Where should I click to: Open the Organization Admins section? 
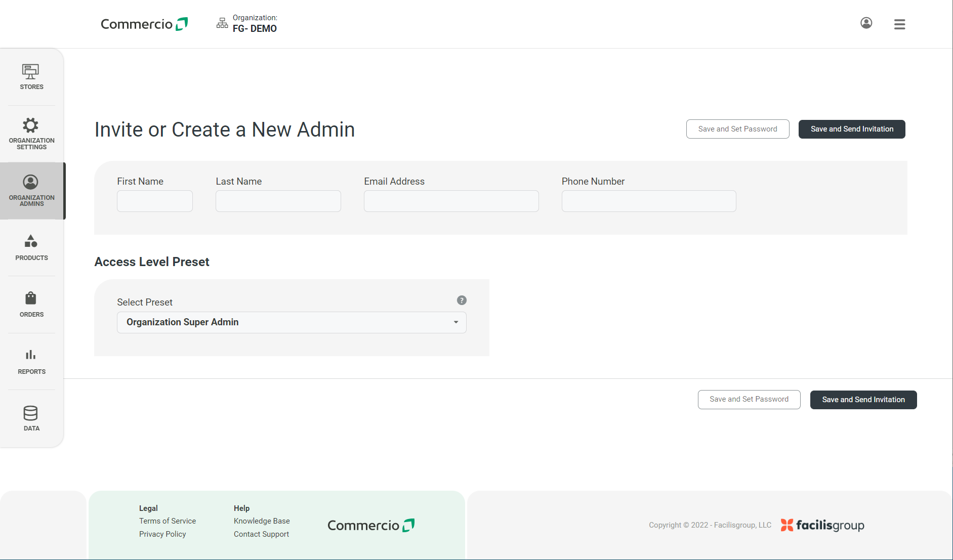click(31, 190)
